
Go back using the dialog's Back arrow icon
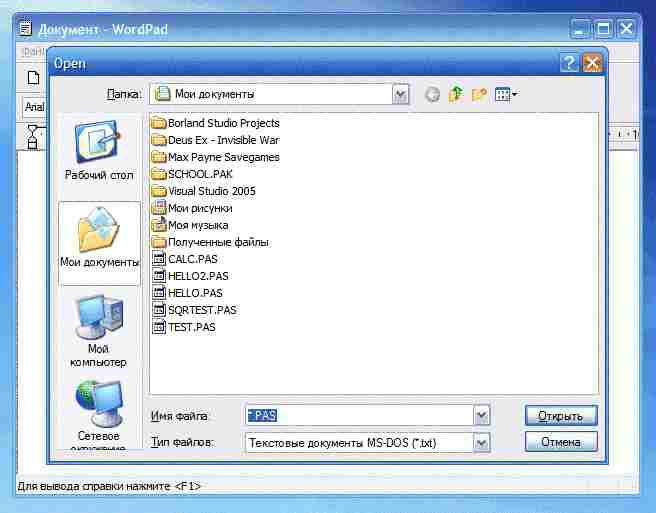pyautogui.click(x=432, y=95)
